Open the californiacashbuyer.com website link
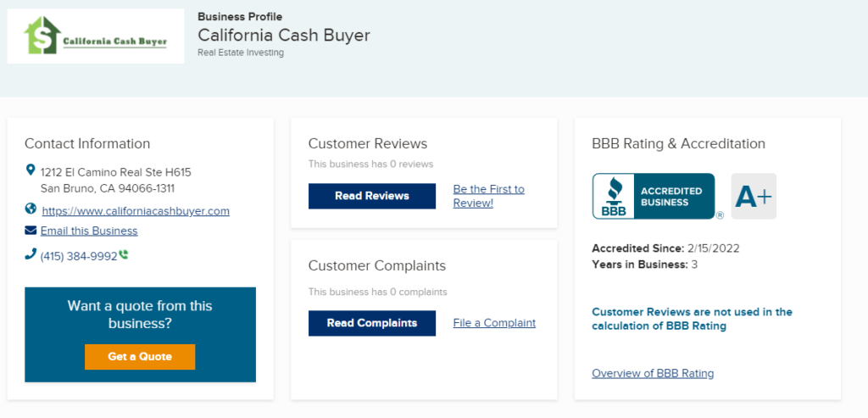This screenshot has width=868, height=418. [136, 211]
